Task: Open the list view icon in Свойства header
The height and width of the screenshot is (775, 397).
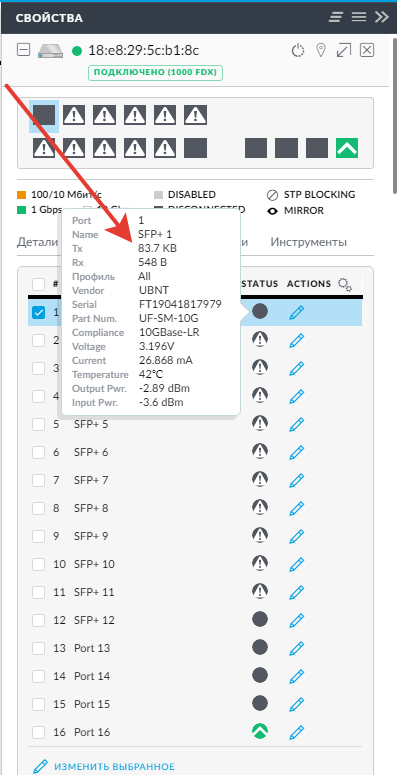Action: click(x=336, y=17)
